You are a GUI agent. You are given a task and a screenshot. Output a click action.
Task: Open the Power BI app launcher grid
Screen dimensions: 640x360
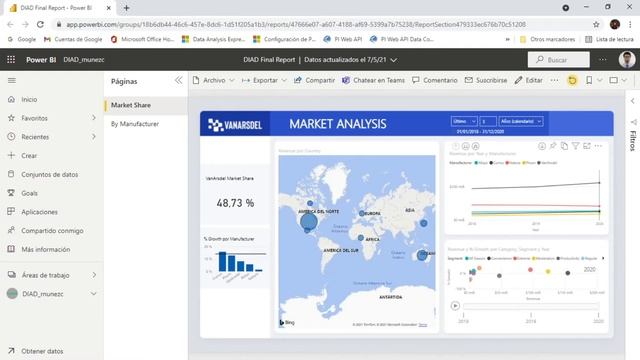[11, 60]
